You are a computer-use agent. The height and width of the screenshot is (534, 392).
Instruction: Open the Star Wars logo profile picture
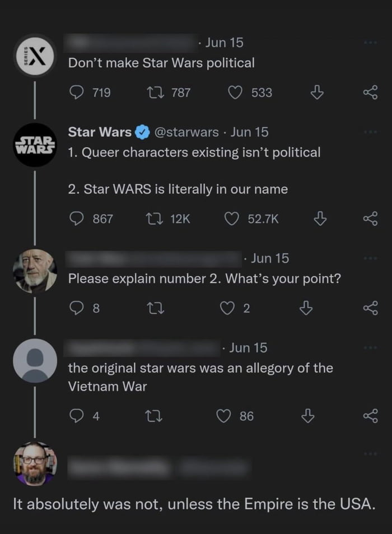[x=35, y=145]
